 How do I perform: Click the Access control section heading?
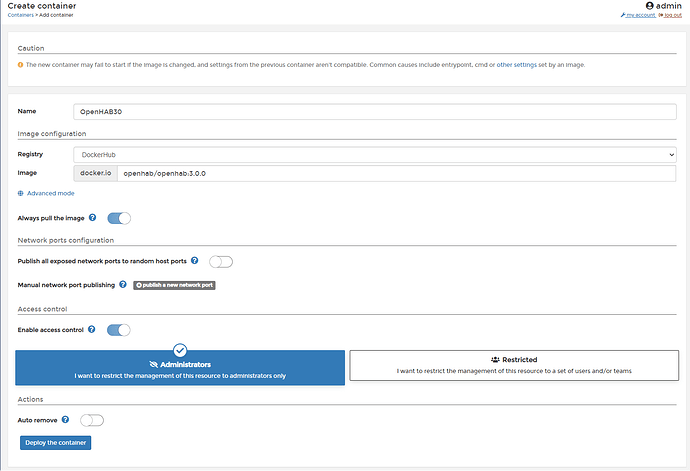42,309
